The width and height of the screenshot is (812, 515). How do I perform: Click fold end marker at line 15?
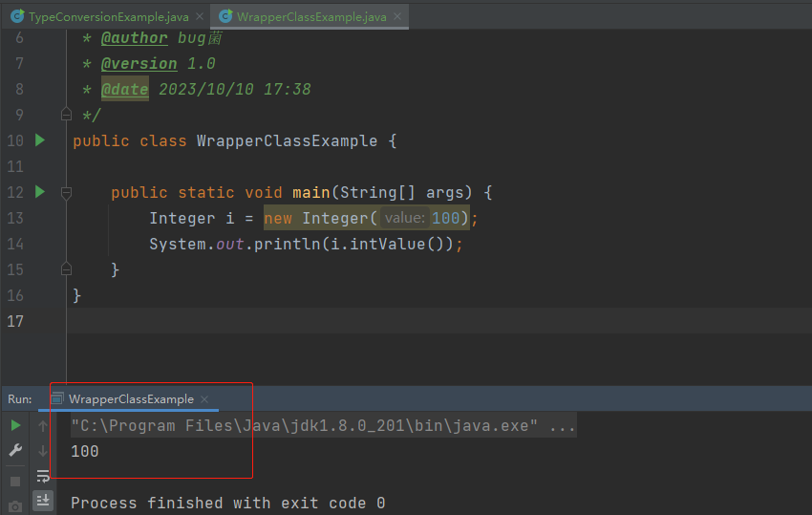pos(66,268)
